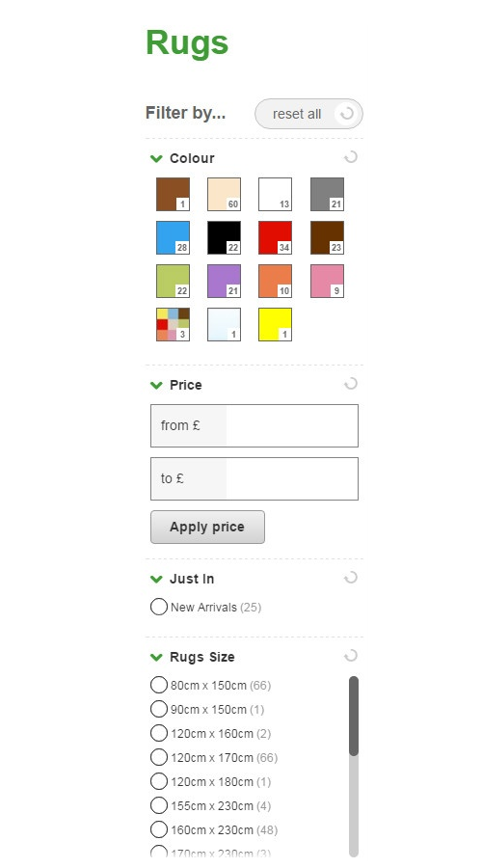This screenshot has height=868, width=482.
Task: Select the New Arrivals radio option
Action: [159, 607]
